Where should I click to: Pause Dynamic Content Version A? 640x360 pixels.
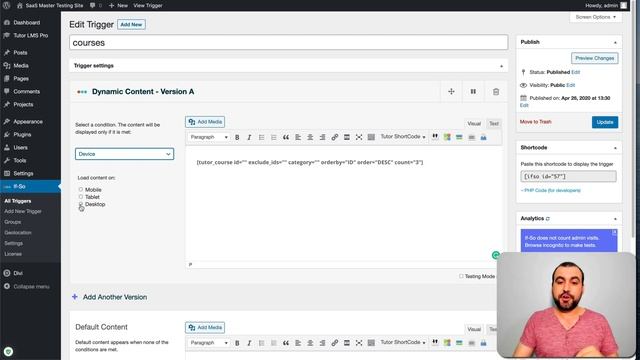[x=473, y=91]
